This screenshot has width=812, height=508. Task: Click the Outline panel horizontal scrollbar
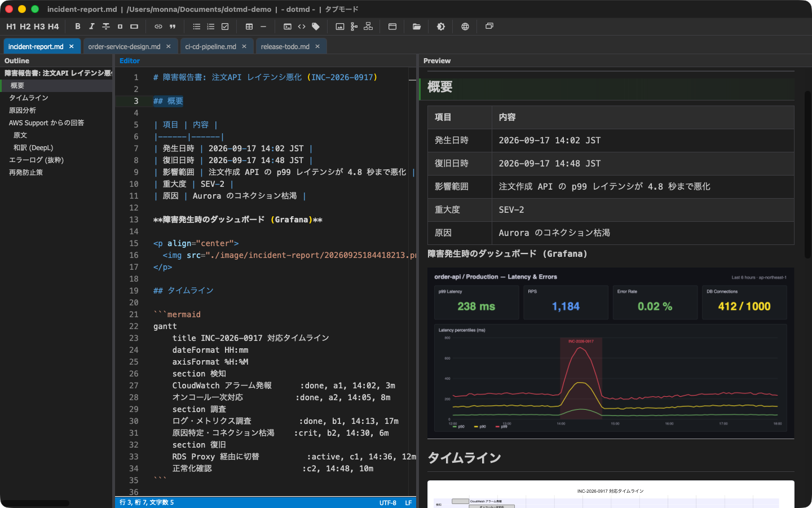(x=35, y=503)
